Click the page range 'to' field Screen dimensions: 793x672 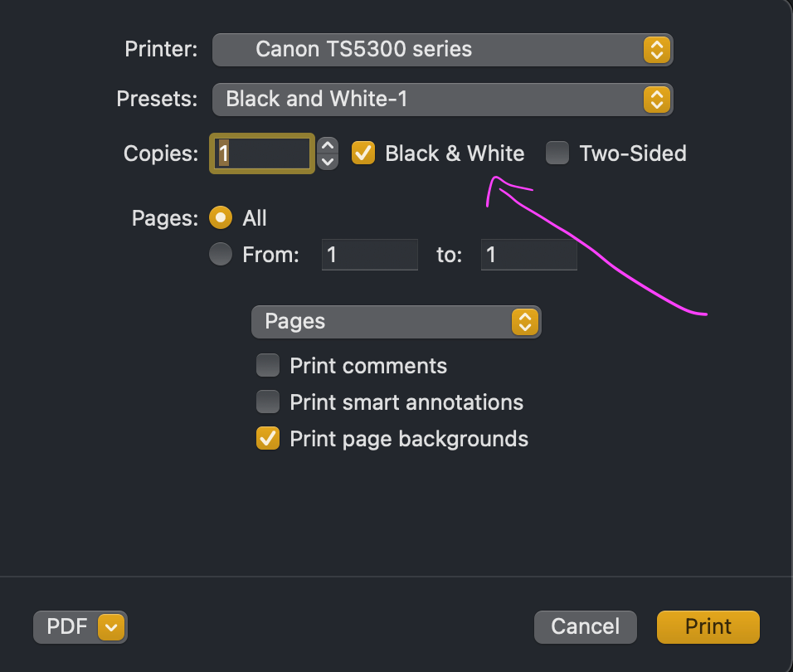[528, 255]
